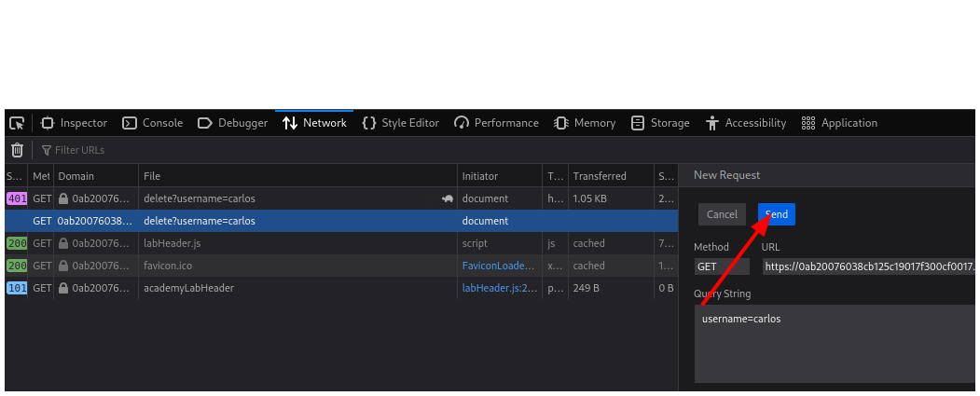Open the Performance panel
The image size is (980, 396).
496,123
